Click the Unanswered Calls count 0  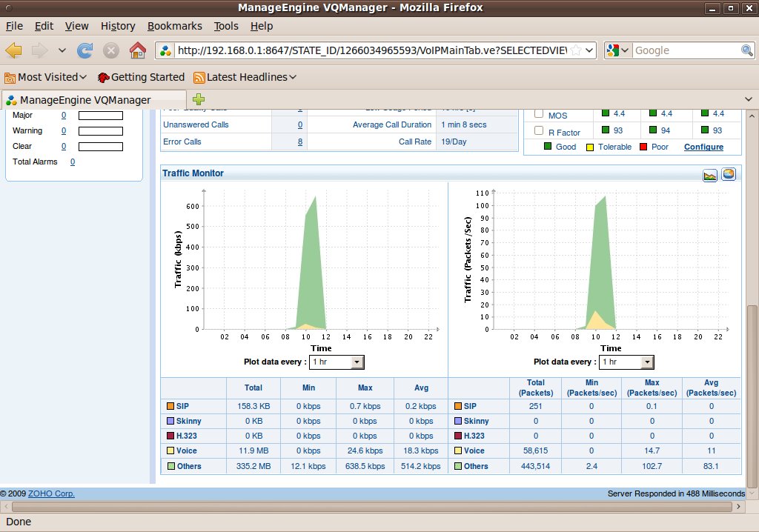300,125
